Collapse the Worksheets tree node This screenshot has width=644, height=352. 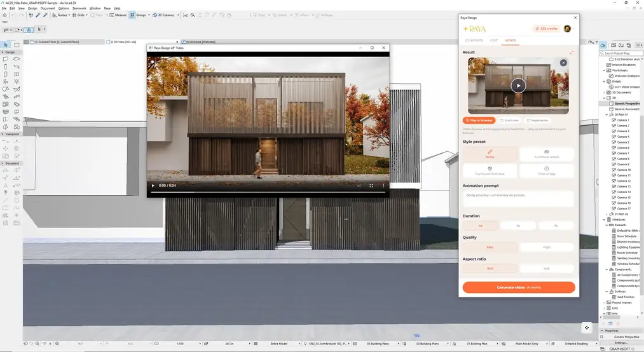[x=604, y=70]
